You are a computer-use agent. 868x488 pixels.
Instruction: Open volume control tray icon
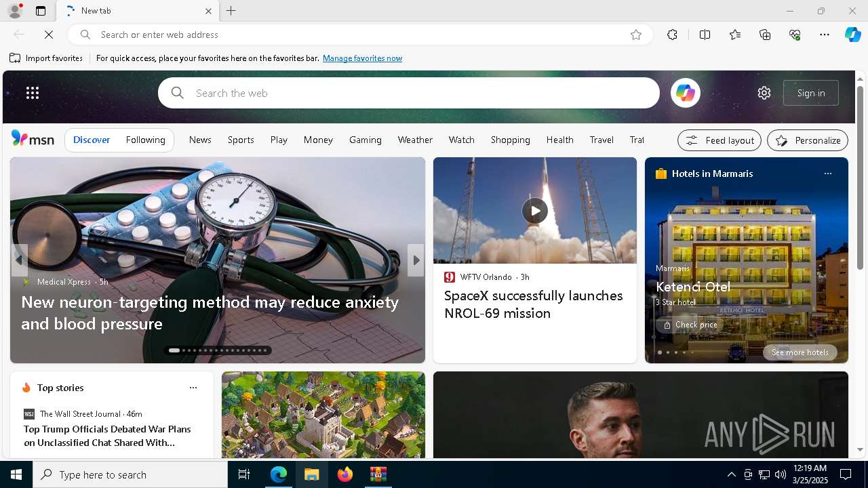[x=780, y=474]
